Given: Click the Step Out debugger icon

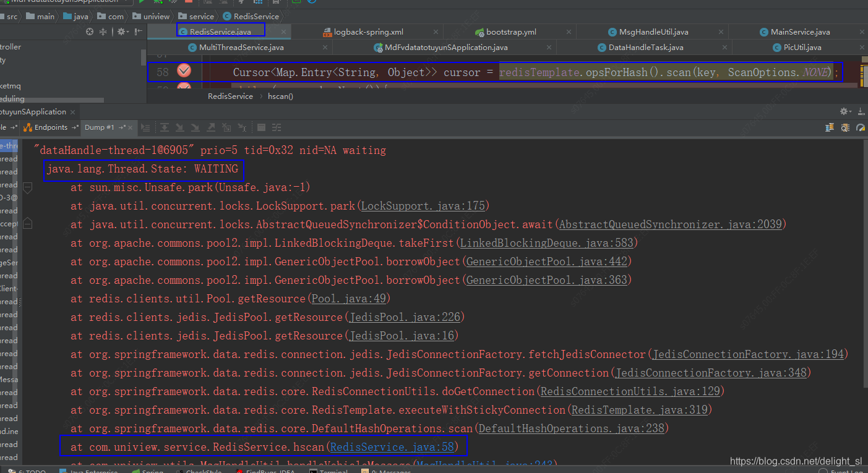Looking at the screenshot, I should 211,127.
